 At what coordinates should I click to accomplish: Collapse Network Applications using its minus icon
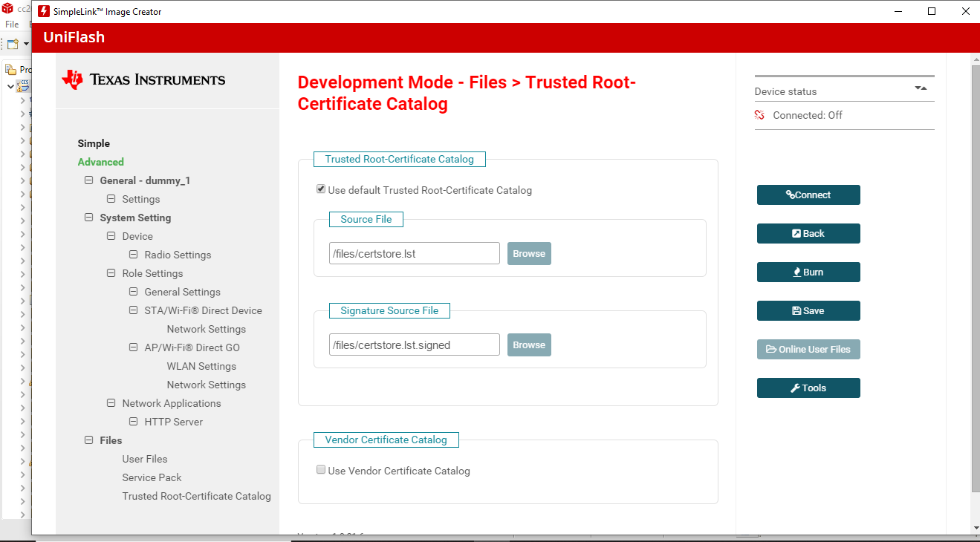pos(111,403)
